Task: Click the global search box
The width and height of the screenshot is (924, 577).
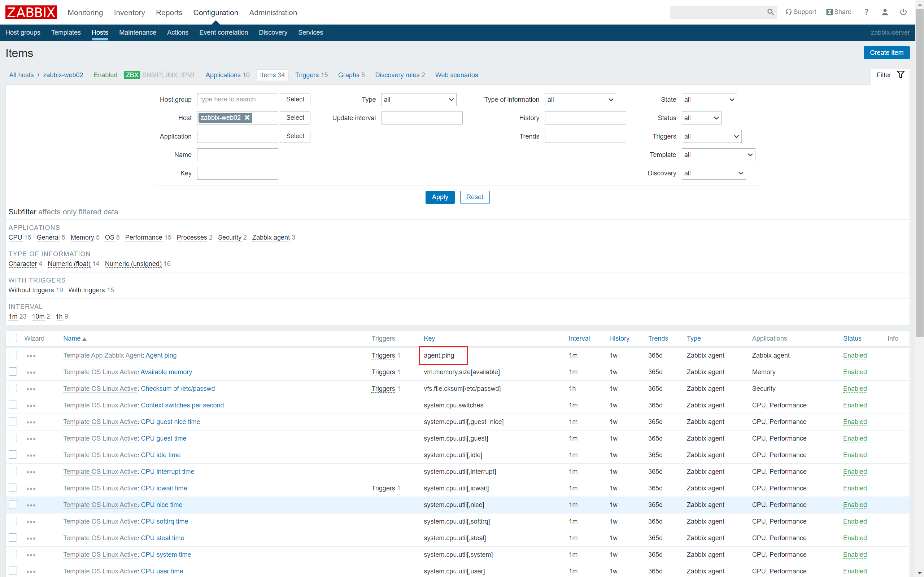Action: point(718,12)
